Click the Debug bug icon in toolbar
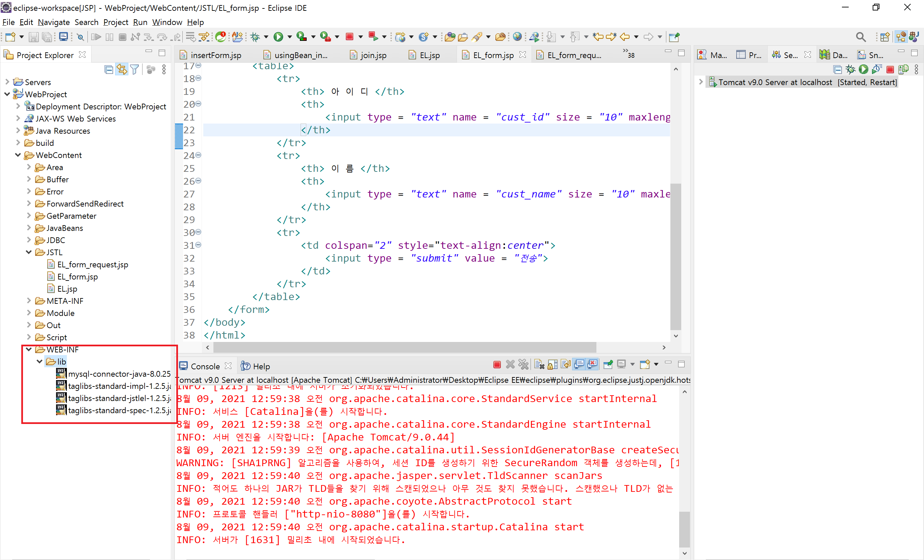 click(255, 37)
